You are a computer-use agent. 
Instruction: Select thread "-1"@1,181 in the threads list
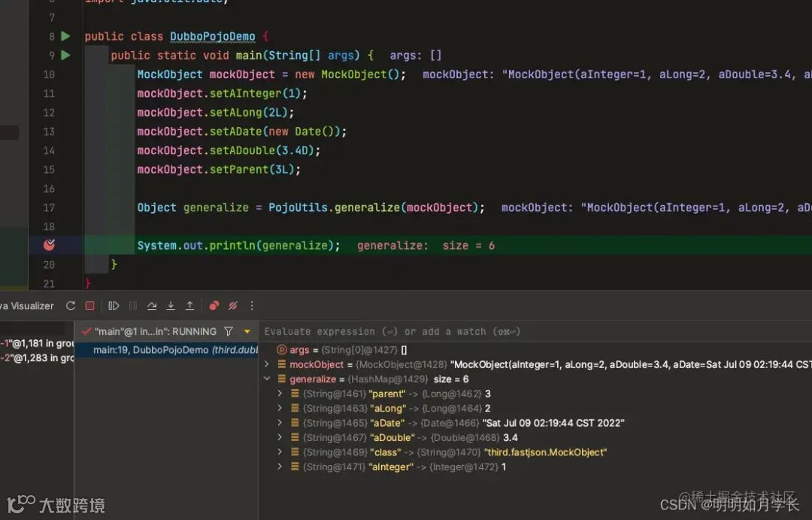[37, 343]
